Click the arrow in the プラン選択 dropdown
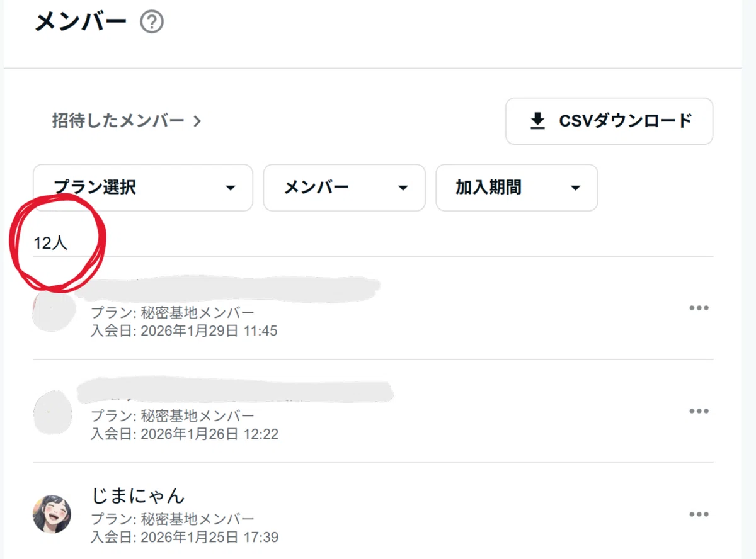The width and height of the screenshot is (756, 559). (231, 188)
